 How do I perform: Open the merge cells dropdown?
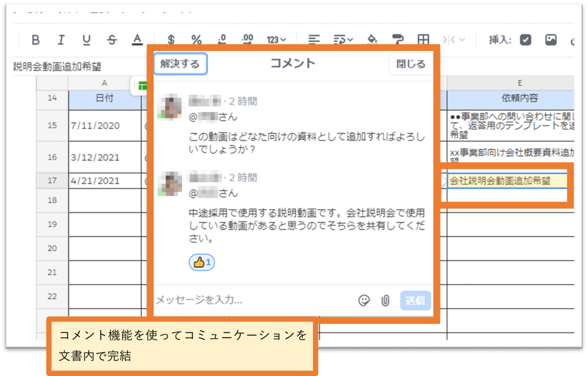coord(454,40)
